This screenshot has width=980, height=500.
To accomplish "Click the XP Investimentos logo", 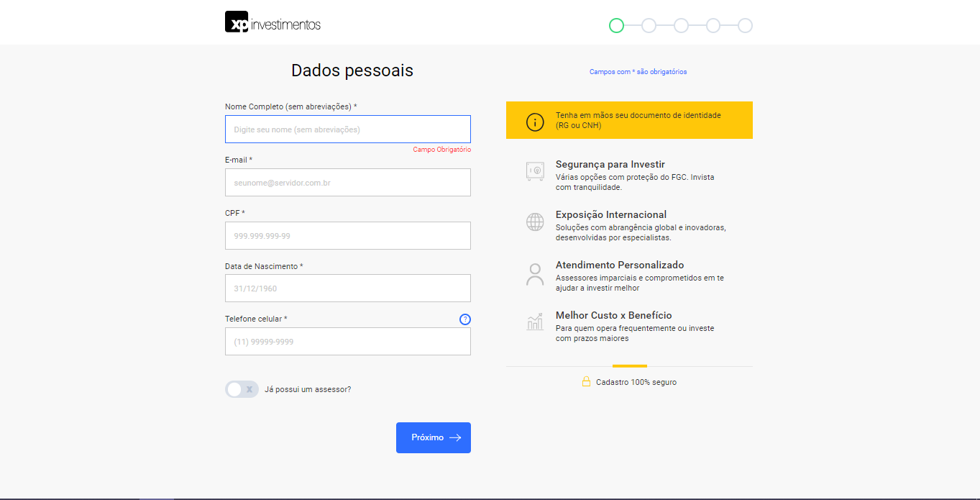I will (x=273, y=23).
